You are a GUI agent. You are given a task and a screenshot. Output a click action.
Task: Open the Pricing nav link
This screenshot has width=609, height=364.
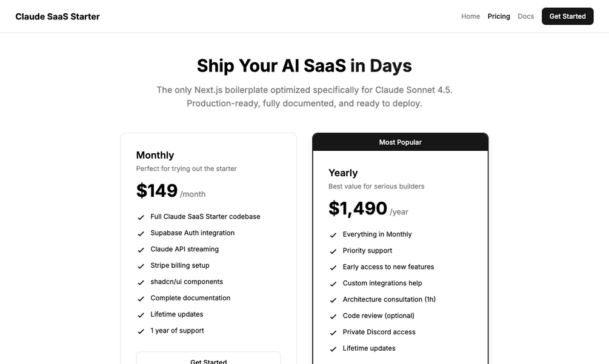(499, 16)
